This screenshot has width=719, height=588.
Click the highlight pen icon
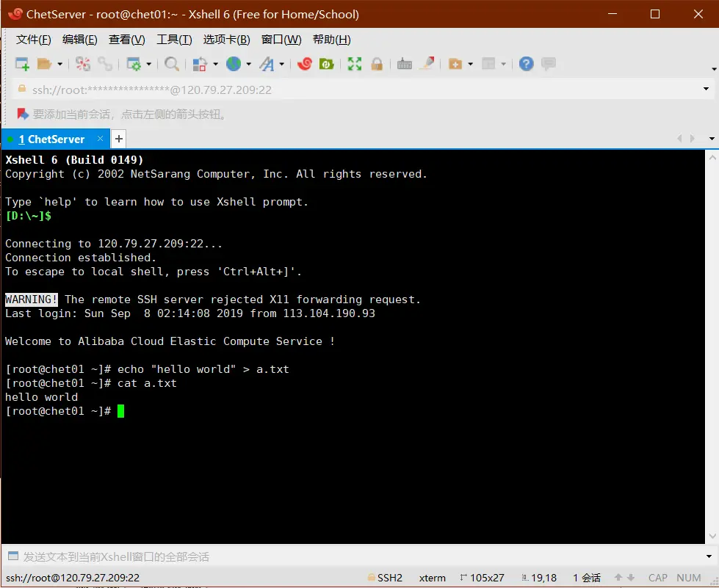click(427, 64)
